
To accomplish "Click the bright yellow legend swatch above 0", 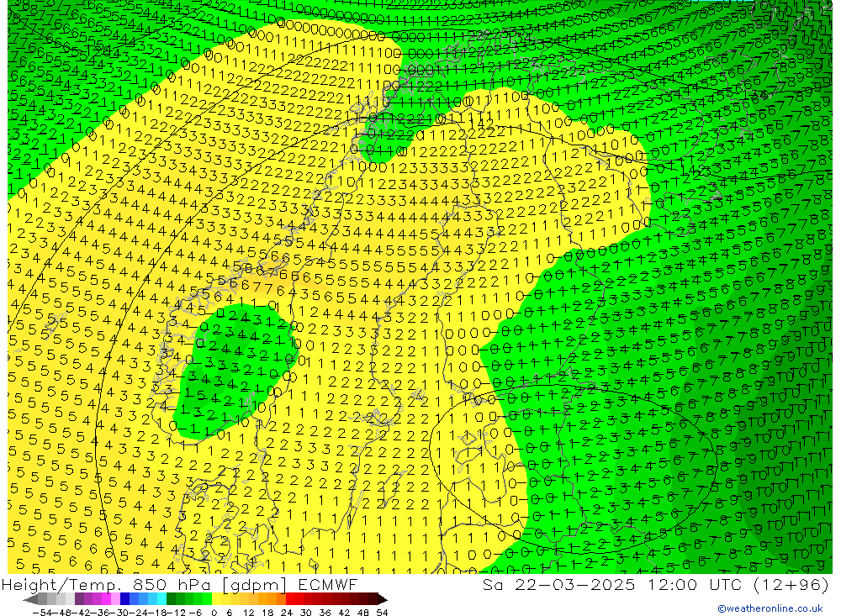I will 216,599.
